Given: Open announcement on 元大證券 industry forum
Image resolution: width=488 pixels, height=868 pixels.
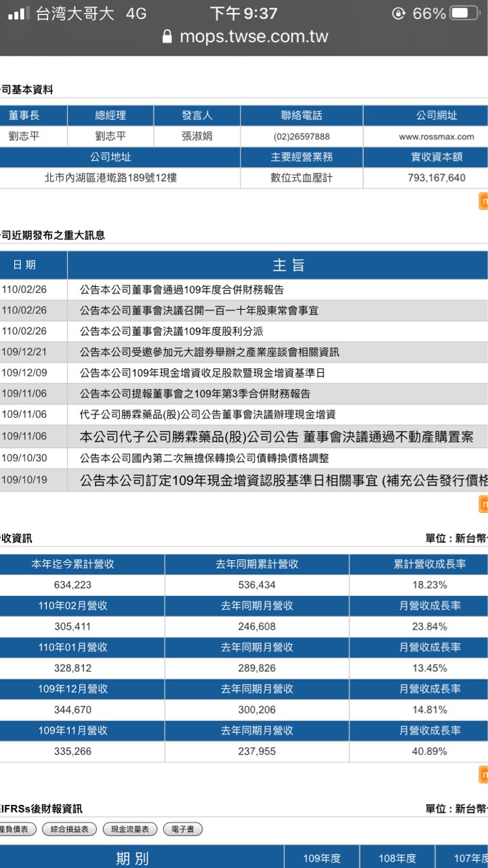Looking at the screenshot, I should (209, 352).
